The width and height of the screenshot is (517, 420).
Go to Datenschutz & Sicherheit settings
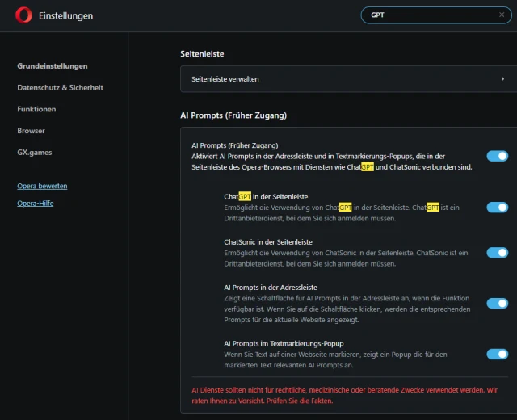[x=60, y=87]
